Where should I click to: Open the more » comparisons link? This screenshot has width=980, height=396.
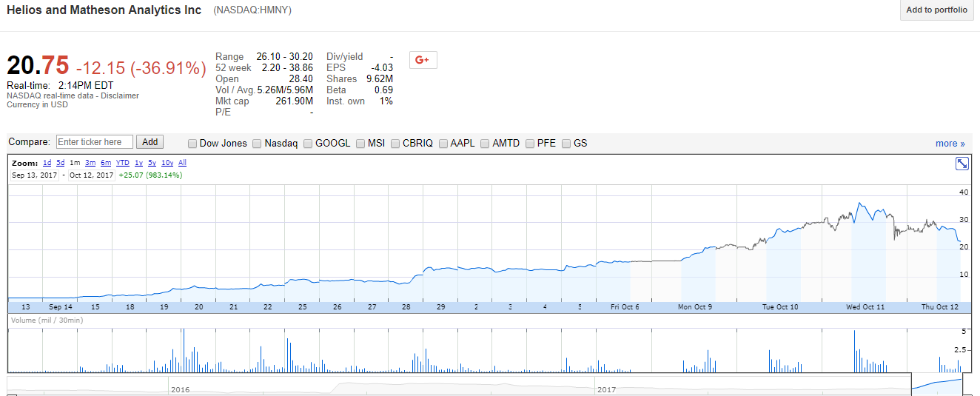click(x=950, y=144)
